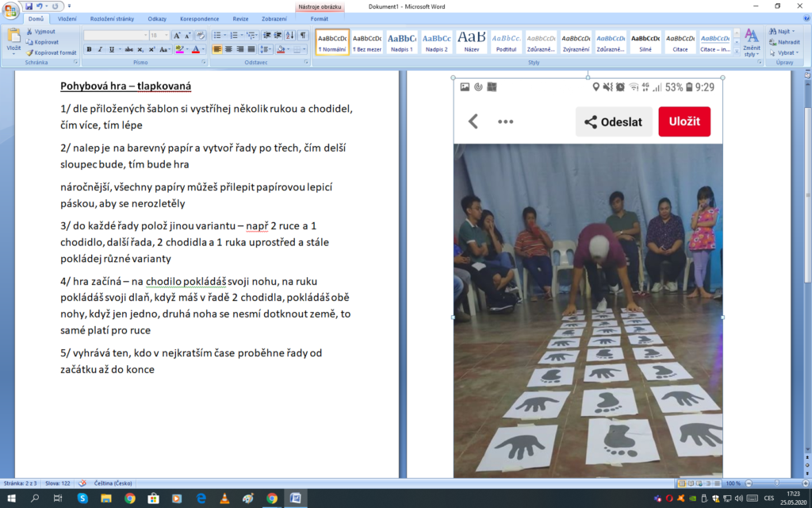812x508 pixels.
Task: Toggle underline formatting
Action: (111, 49)
